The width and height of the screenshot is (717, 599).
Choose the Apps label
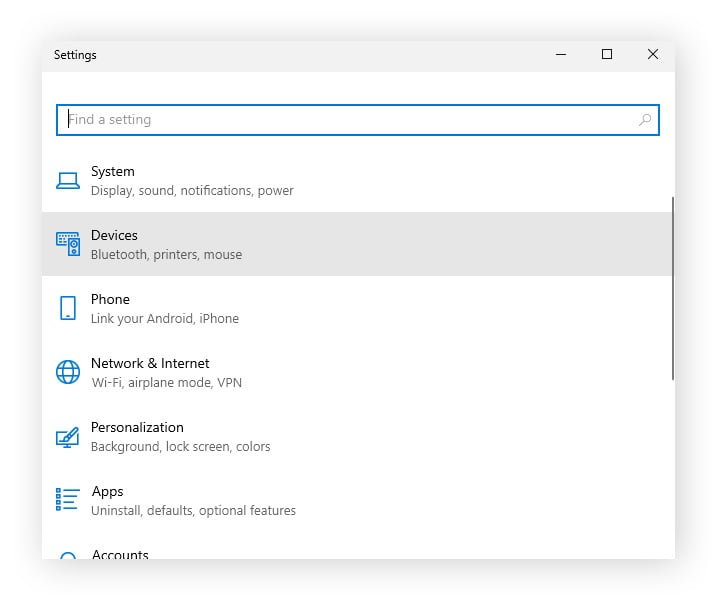pos(107,491)
